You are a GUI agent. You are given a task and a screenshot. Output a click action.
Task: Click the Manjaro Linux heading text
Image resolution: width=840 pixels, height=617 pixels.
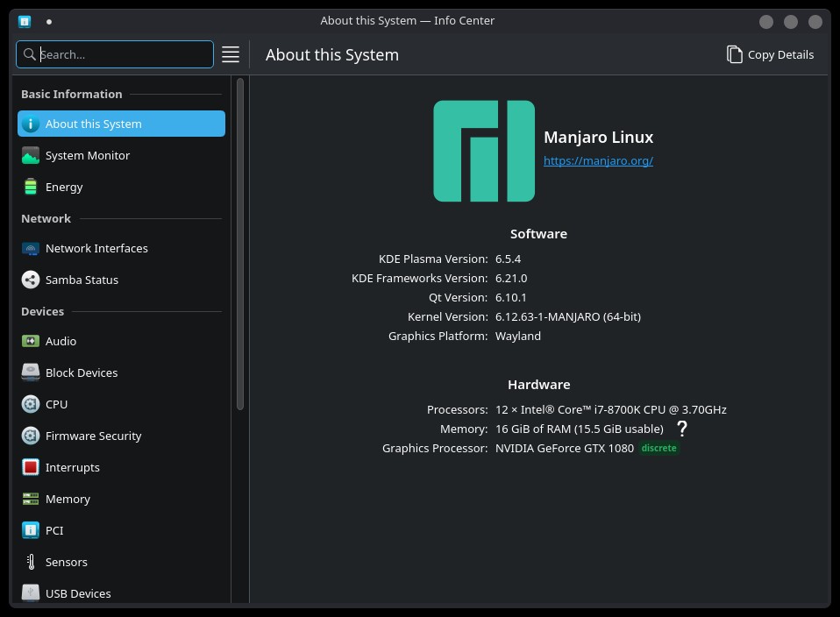click(598, 137)
